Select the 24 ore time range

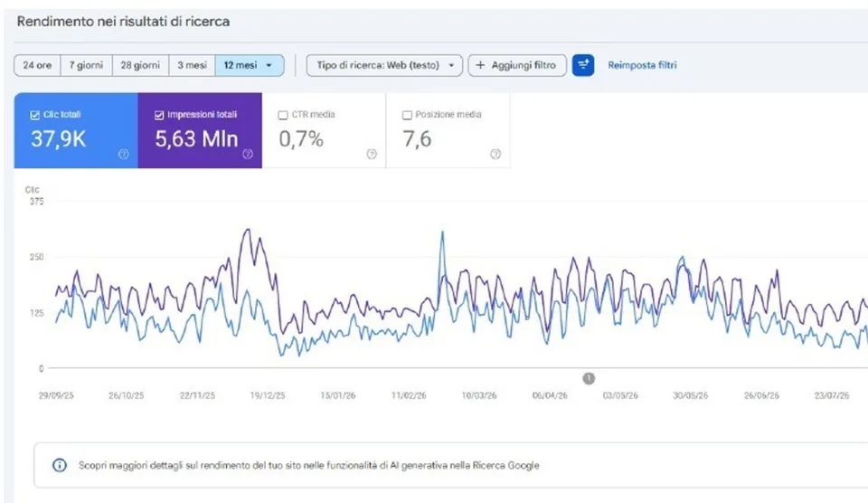tap(37, 65)
